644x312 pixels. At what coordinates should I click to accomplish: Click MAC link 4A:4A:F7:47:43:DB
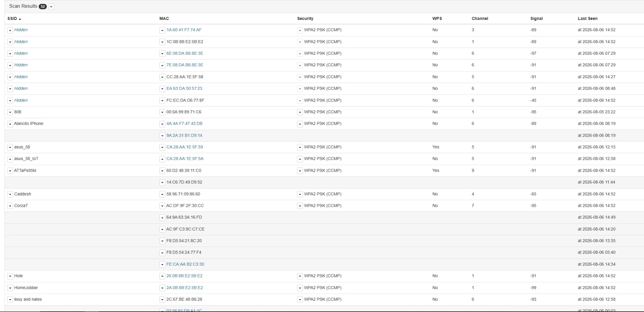185,124
